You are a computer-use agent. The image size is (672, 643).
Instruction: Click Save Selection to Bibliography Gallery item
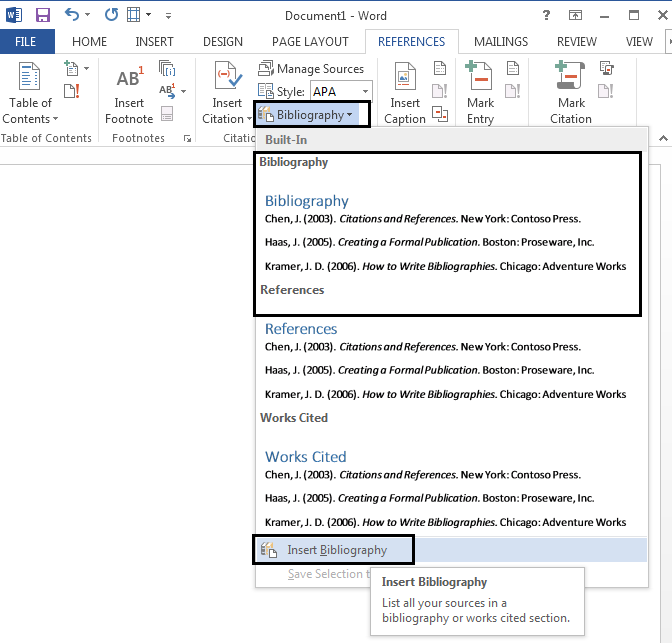tap(328, 574)
